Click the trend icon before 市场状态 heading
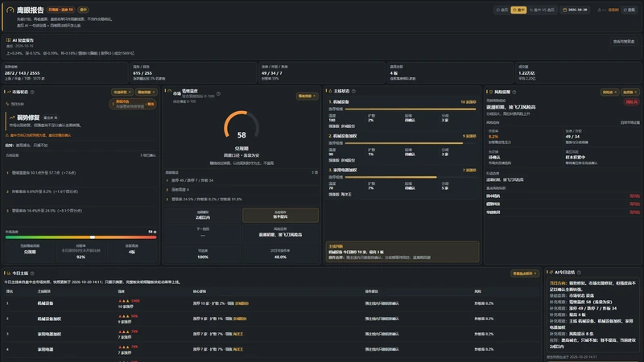 tap(9, 92)
